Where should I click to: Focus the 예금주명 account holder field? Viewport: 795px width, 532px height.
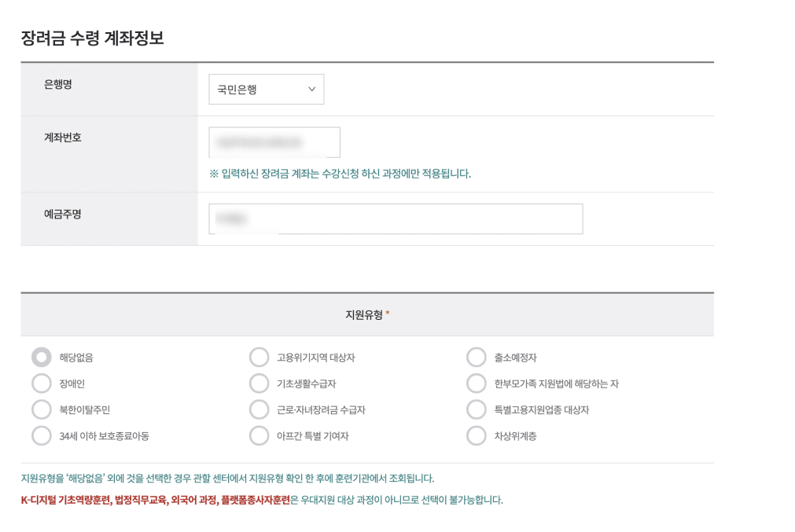pos(393,218)
